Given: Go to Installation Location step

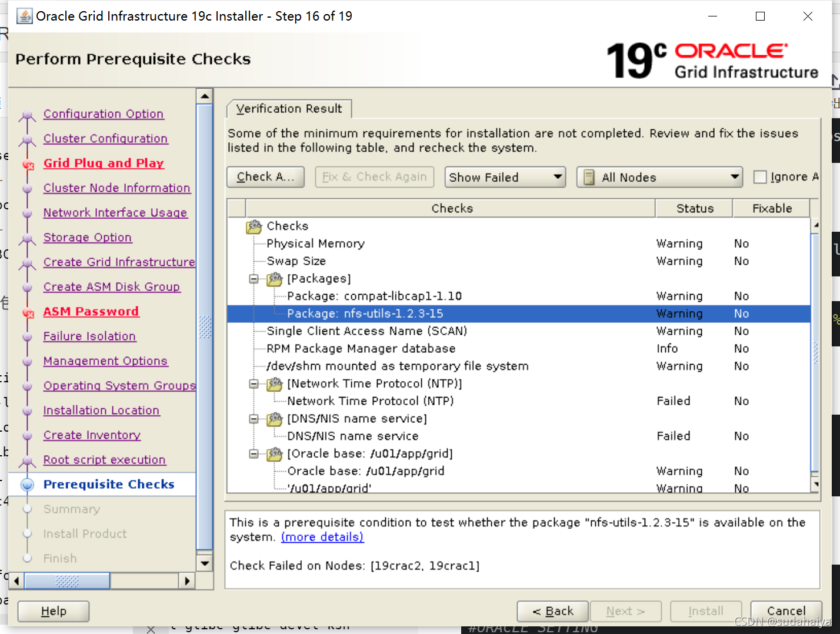Looking at the screenshot, I should click(x=101, y=411).
